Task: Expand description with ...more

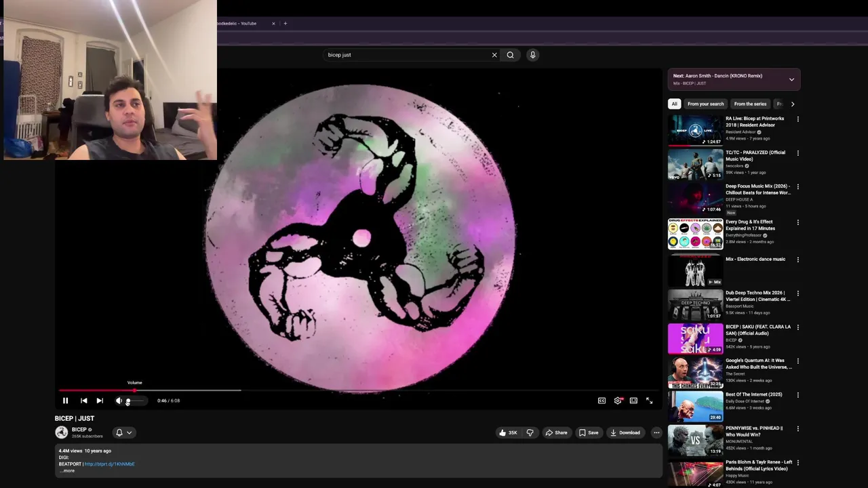Action: coord(66,470)
